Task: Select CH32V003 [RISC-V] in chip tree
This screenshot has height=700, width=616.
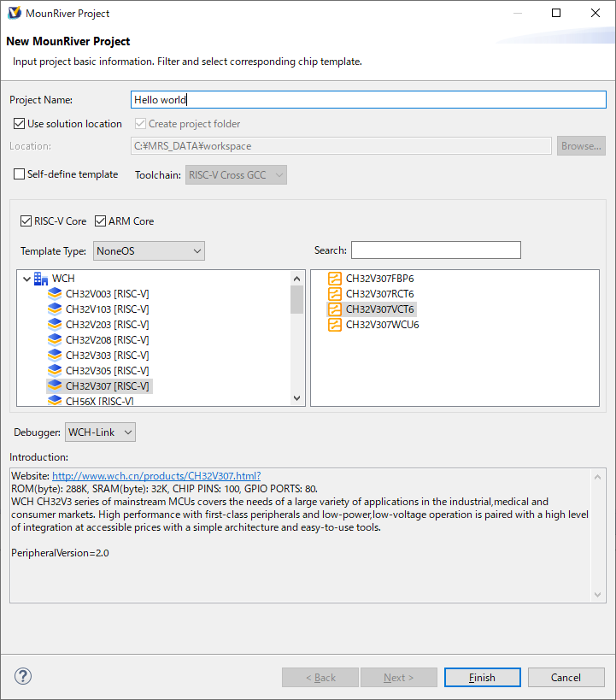Action: click(107, 294)
